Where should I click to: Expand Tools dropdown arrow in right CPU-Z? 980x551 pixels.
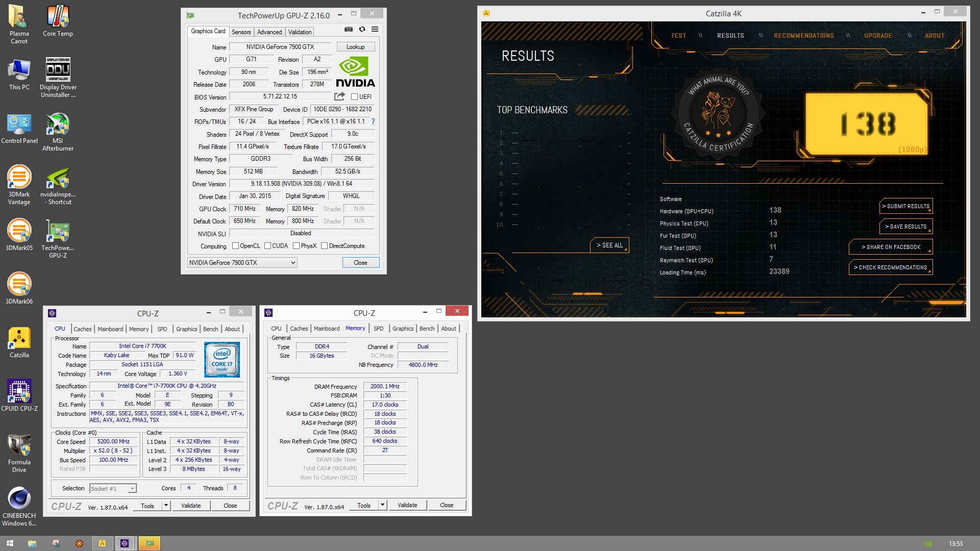coord(382,505)
